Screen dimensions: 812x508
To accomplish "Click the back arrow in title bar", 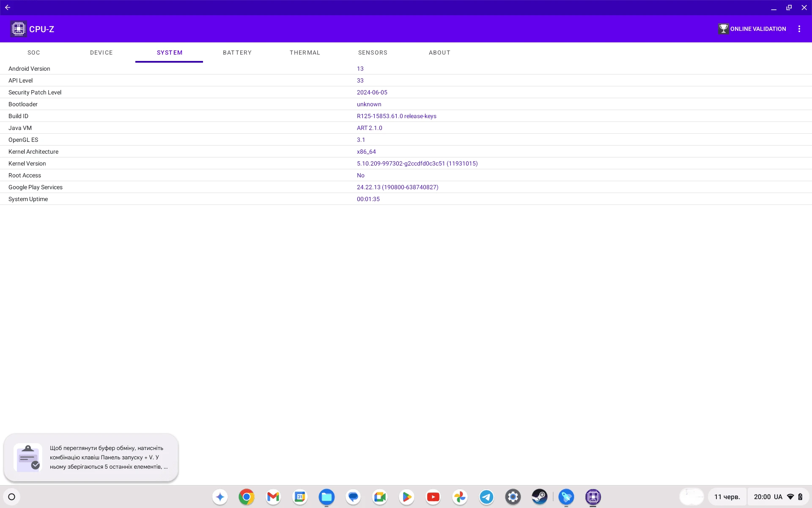I will point(8,8).
